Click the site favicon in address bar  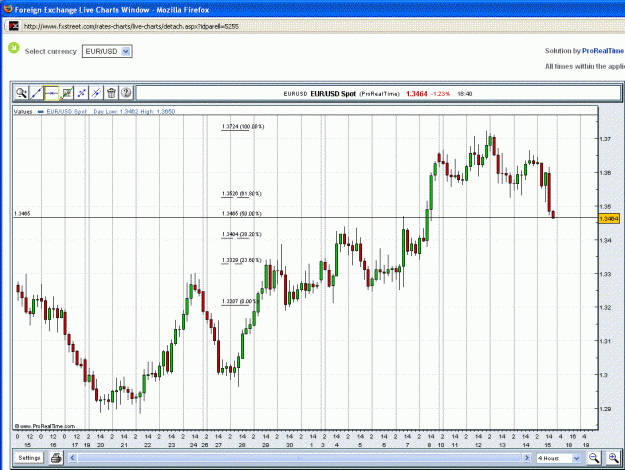click(x=14, y=26)
